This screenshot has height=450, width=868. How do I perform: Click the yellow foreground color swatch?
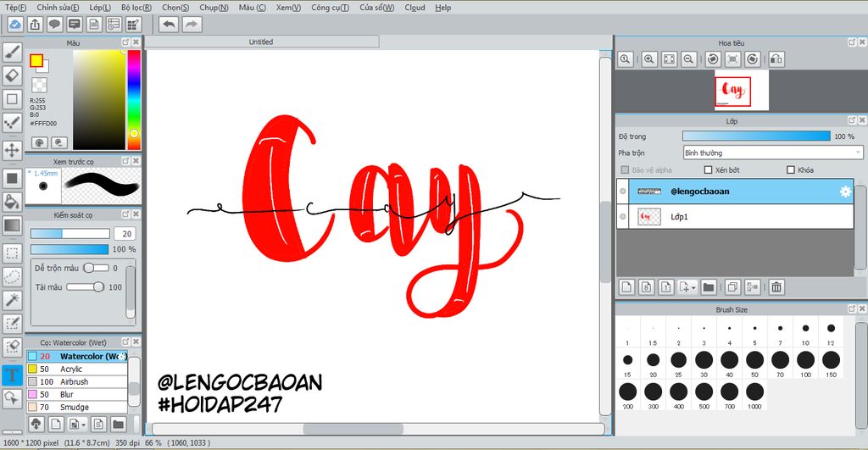coord(36,61)
